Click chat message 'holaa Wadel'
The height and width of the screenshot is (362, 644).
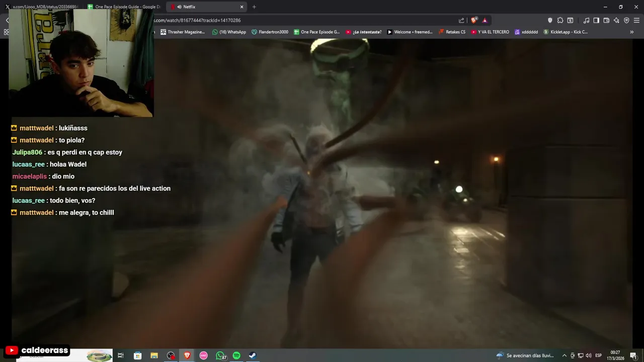pos(68,164)
